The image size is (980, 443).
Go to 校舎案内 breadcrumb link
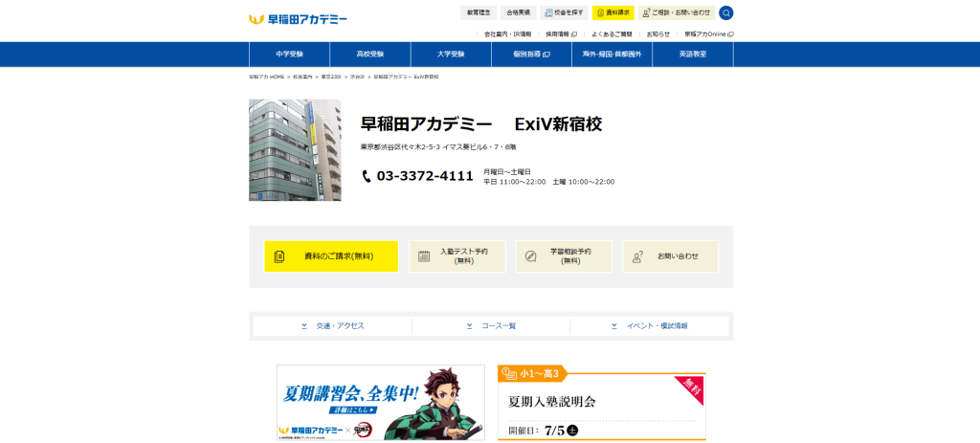click(x=302, y=77)
